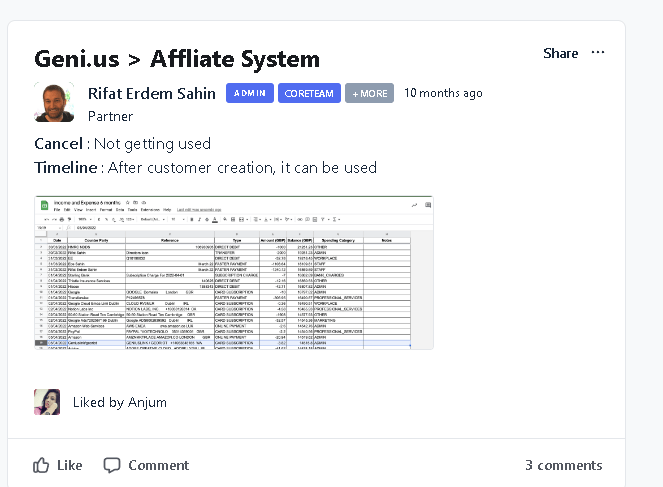The height and width of the screenshot is (487, 663).
Task: Click the author name Rifat Erdem Sahin
Action: 151,93
